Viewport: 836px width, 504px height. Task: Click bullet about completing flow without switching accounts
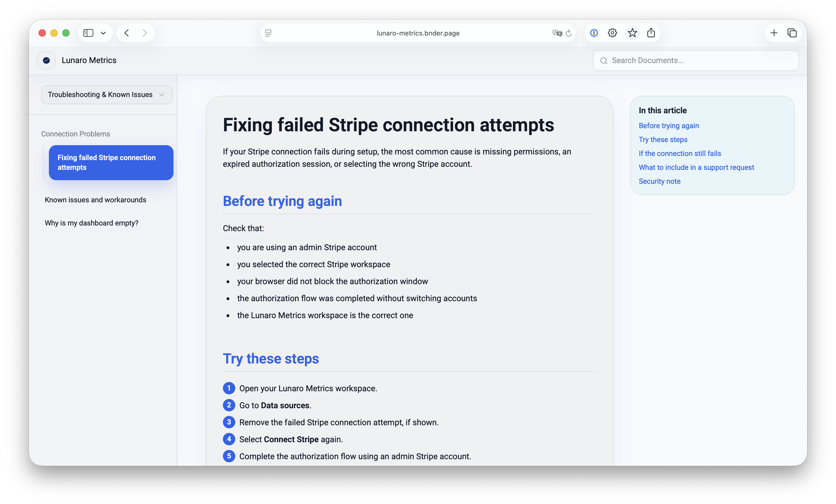tap(357, 298)
